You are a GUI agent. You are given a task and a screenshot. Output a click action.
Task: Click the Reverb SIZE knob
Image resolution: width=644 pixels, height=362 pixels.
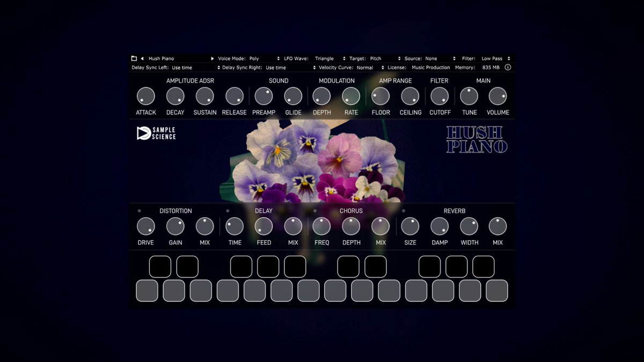pos(410,226)
